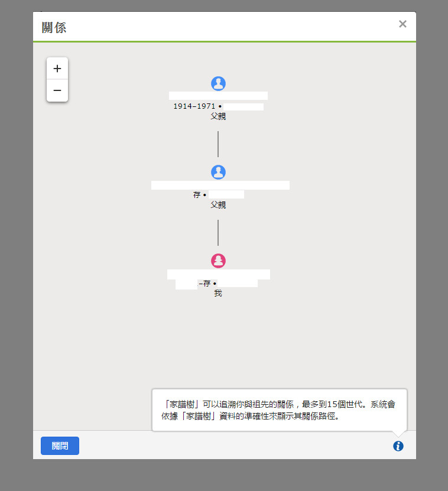Screen dimensions: 448x491
Task: Click the 家譜樹 tooltip text box
Action: [280, 410]
